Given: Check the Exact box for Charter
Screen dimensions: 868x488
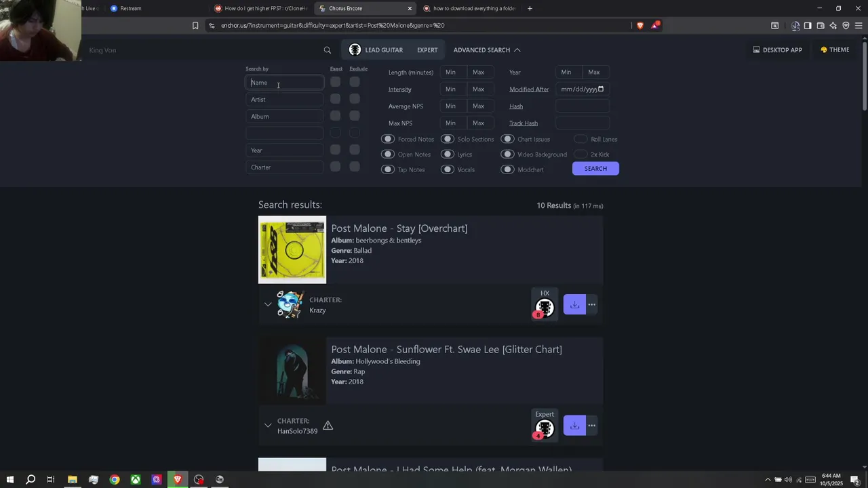Looking at the screenshot, I should (x=335, y=167).
